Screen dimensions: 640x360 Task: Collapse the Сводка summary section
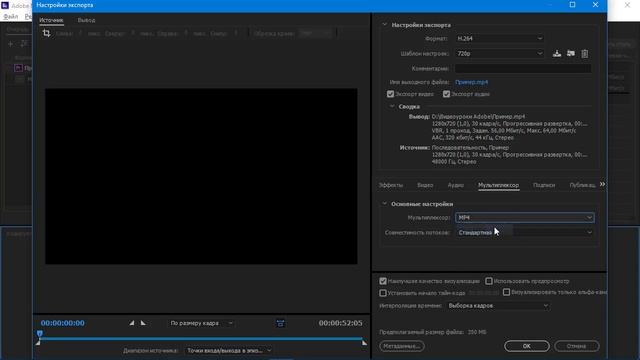tap(392, 106)
